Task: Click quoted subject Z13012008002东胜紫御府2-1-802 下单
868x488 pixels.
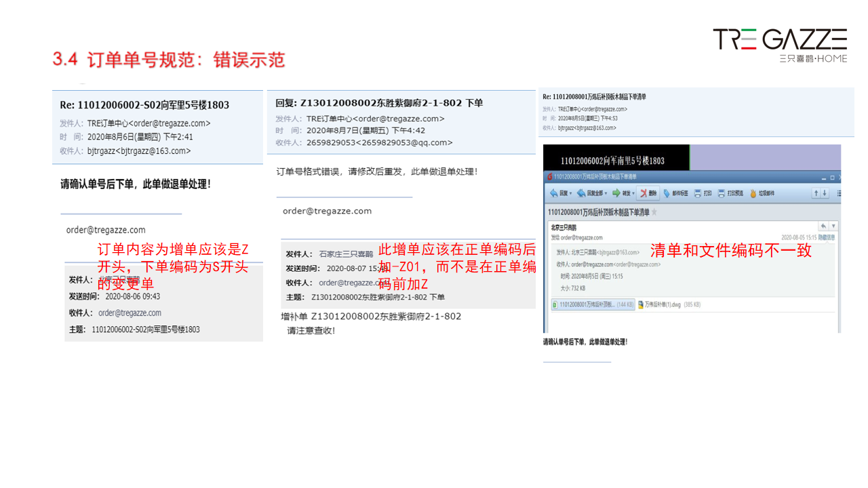Action: [x=378, y=297]
